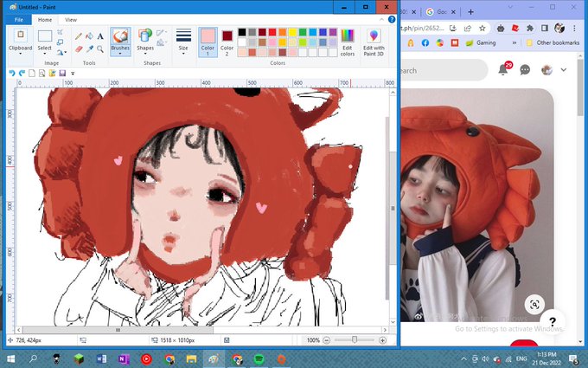The width and height of the screenshot is (588, 368).
Task: Click the bookmark star in Chrome address bar
Action: [x=483, y=29]
